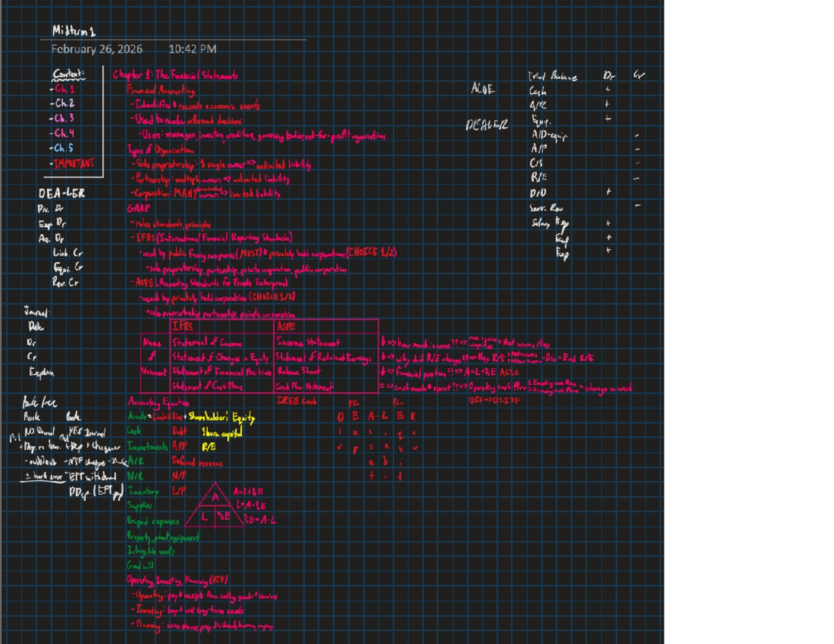Click the "Types of Organization" subheading
The width and height of the screenshot is (834, 644).
161,150
